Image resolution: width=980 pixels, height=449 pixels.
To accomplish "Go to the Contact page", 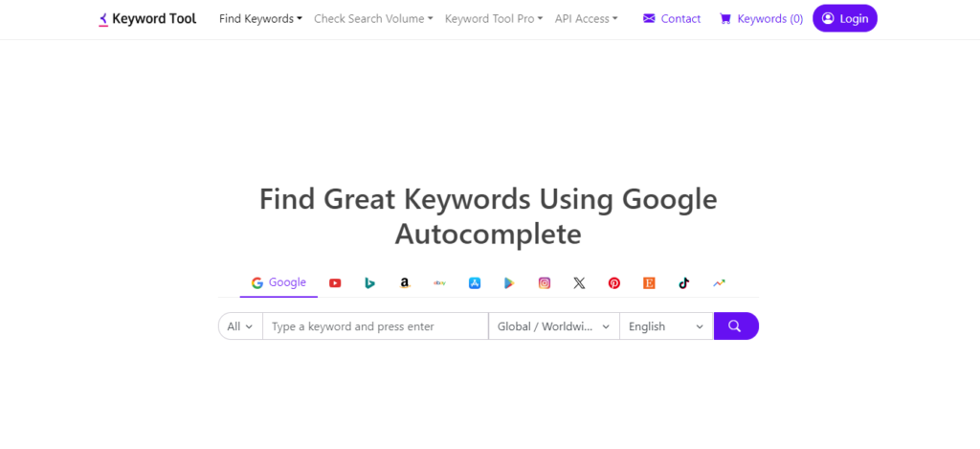I will coord(672,19).
